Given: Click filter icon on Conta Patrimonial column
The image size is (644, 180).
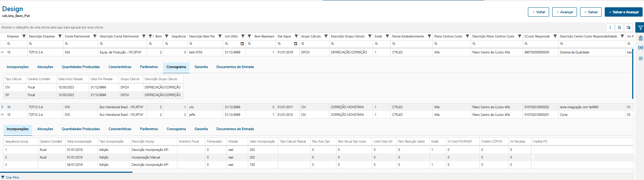Looking at the screenshot, I should click(x=95, y=36).
